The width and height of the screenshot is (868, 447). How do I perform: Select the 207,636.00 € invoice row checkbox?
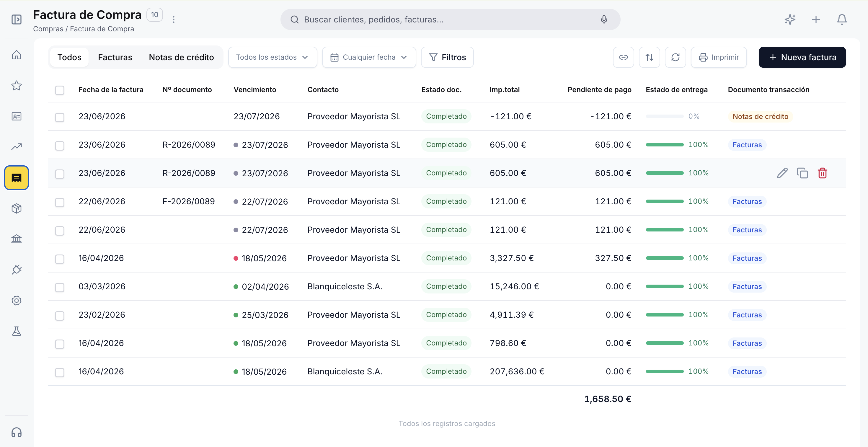[60, 372]
